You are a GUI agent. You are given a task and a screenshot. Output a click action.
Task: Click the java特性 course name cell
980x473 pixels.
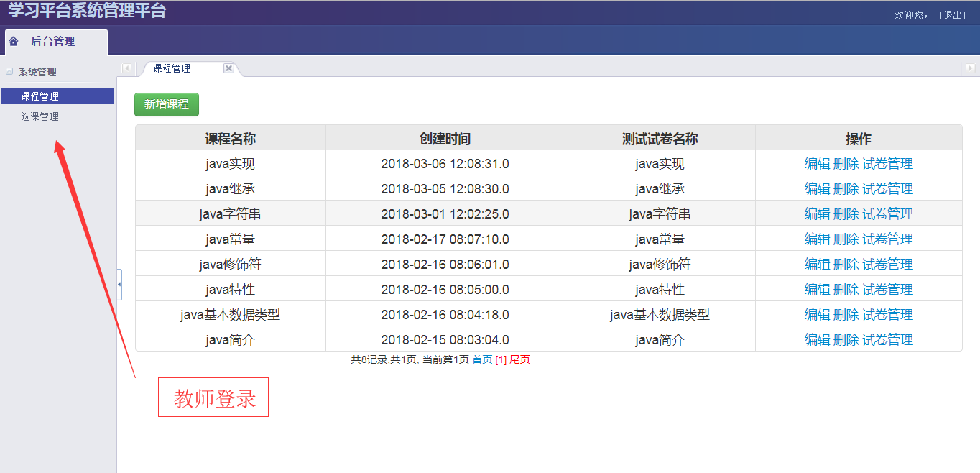tap(231, 290)
